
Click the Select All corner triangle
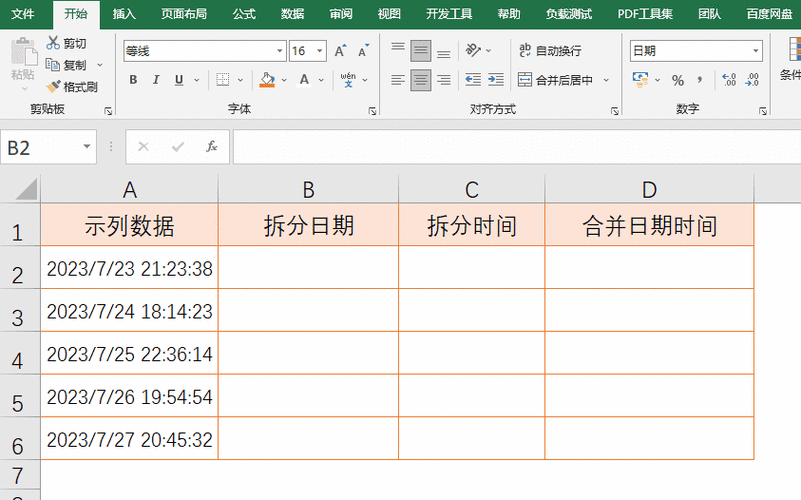[x=26, y=189]
